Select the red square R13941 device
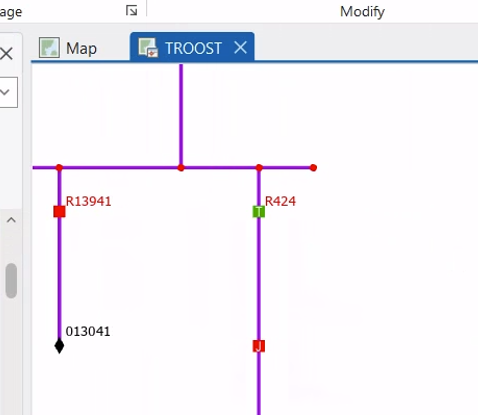The height and width of the screenshot is (415, 478). [59, 212]
